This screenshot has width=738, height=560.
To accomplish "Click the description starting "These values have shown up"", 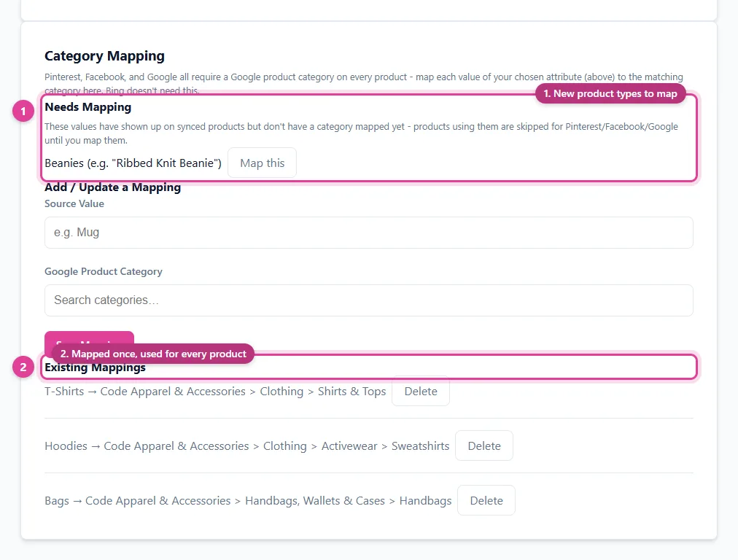I will click(x=362, y=133).
